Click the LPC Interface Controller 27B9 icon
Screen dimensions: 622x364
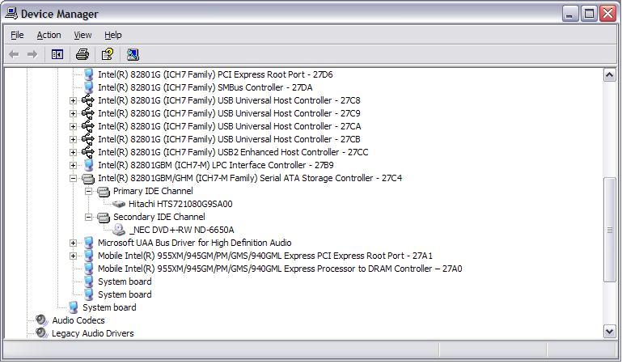tap(88, 165)
